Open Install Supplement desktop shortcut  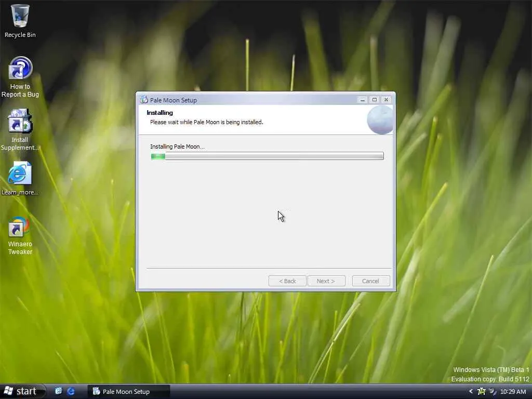tap(20, 129)
